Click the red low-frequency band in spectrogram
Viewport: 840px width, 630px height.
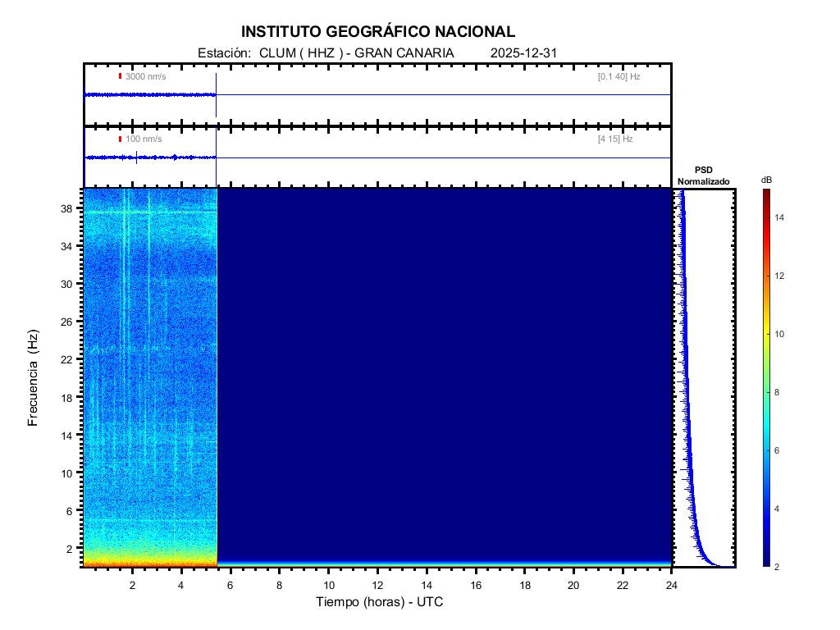[x=149, y=564]
